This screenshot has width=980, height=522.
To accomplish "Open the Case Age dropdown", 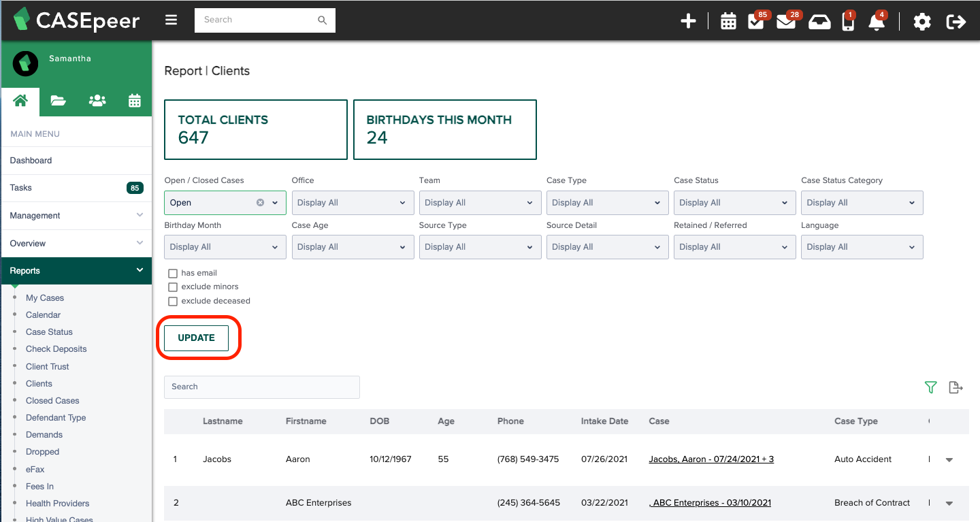I will point(353,247).
